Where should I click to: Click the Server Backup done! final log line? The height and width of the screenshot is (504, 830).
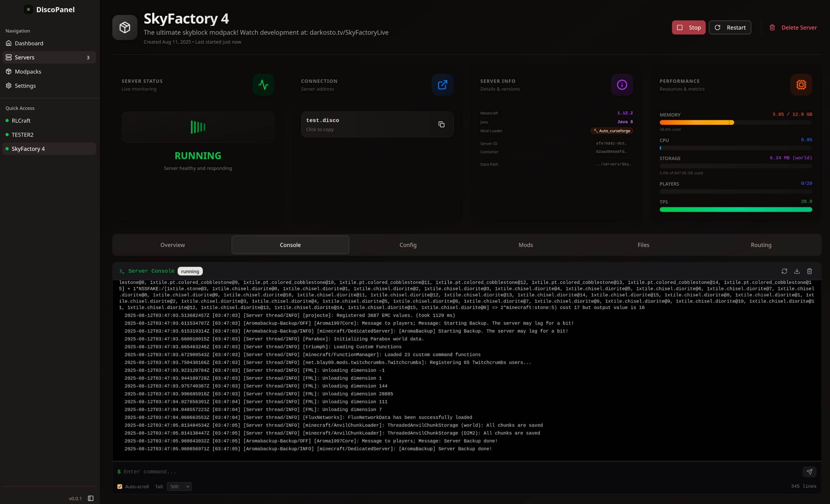[308, 449]
